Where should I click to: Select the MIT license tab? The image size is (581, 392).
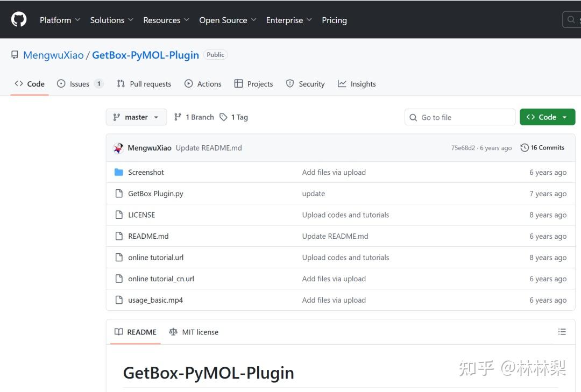pyautogui.click(x=194, y=332)
